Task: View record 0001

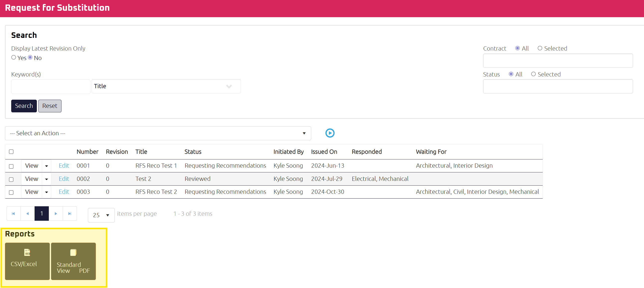Action: pyautogui.click(x=32, y=166)
